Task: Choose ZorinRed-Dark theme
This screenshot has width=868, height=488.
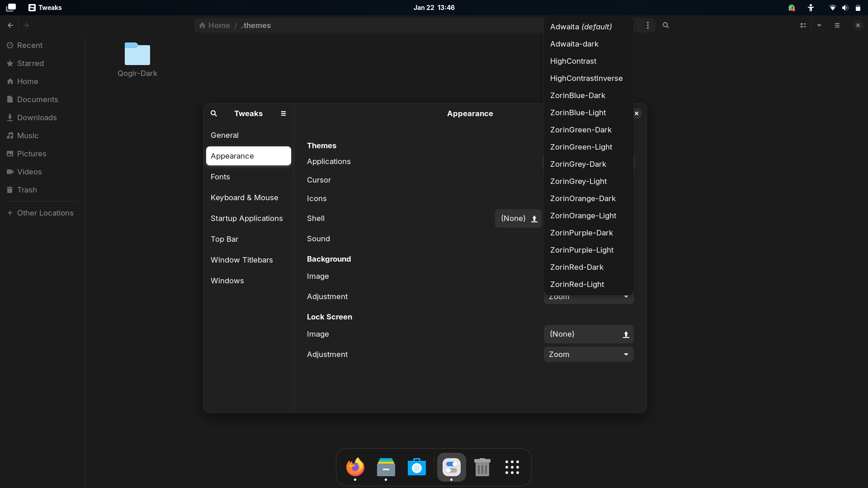Action: pyautogui.click(x=589, y=267)
